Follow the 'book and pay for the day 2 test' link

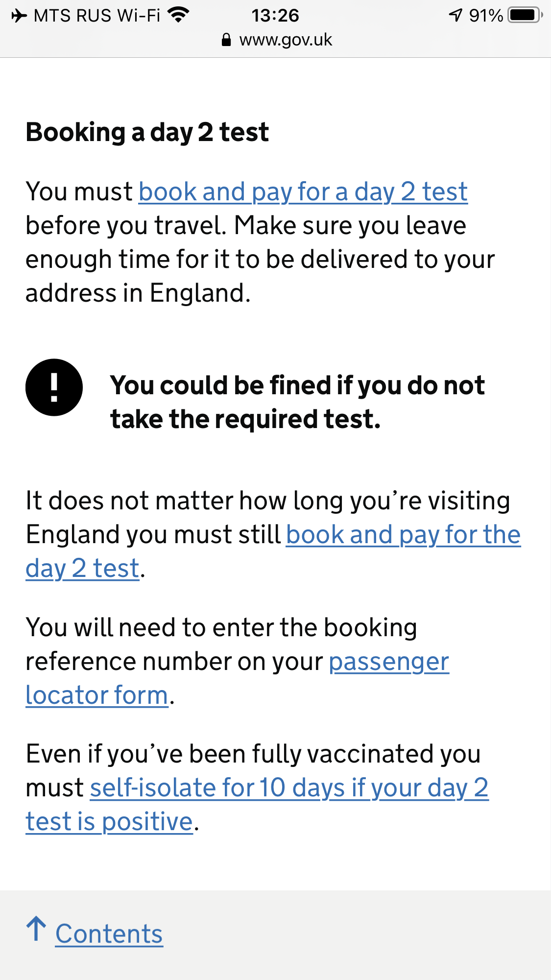pos(403,535)
